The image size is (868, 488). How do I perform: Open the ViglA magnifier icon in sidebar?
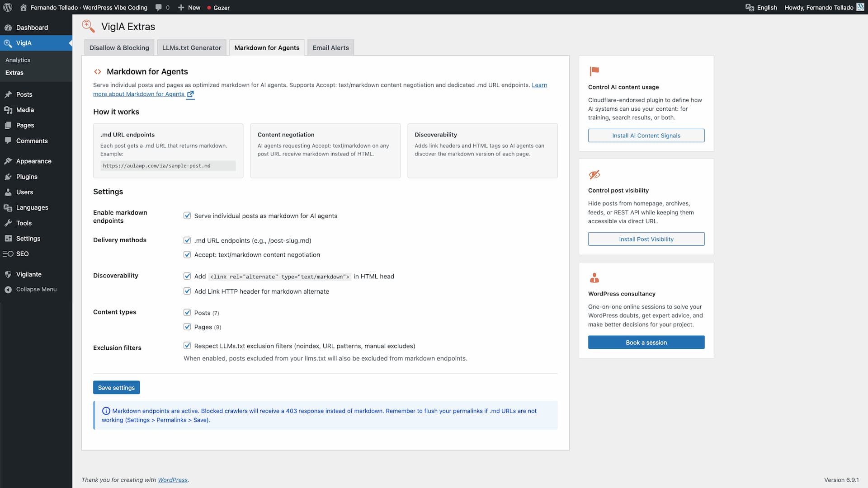click(x=8, y=43)
